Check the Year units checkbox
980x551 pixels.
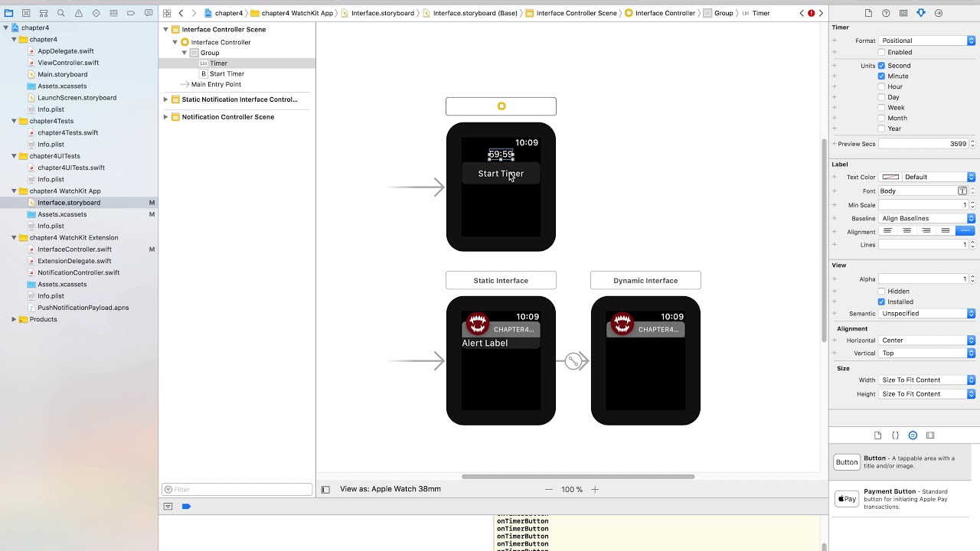[x=881, y=129]
